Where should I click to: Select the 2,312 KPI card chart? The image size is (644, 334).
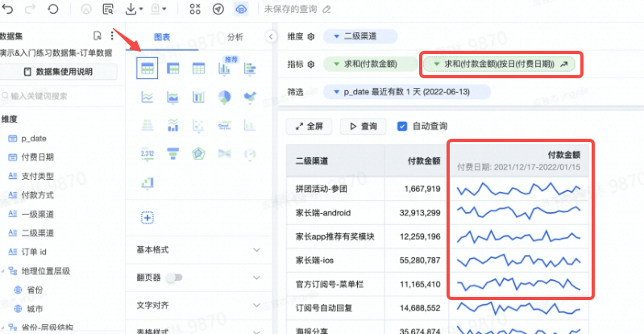click(x=147, y=154)
